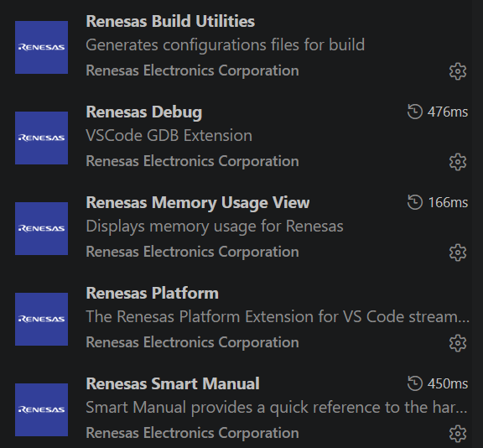Click the Renesas Smart Manual logo thumbnail
Viewport: 483px width, 448px height.
pyautogui.click(x=42, y=409)
